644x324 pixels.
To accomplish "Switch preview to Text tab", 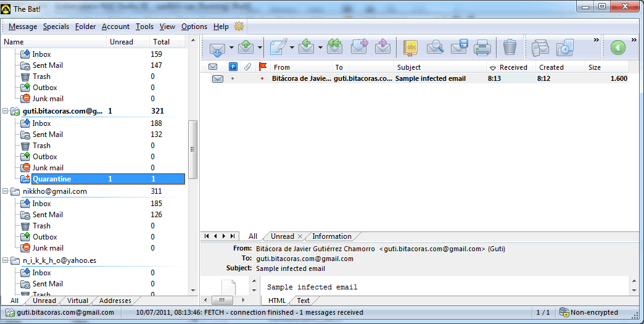I will click(303, 301).
